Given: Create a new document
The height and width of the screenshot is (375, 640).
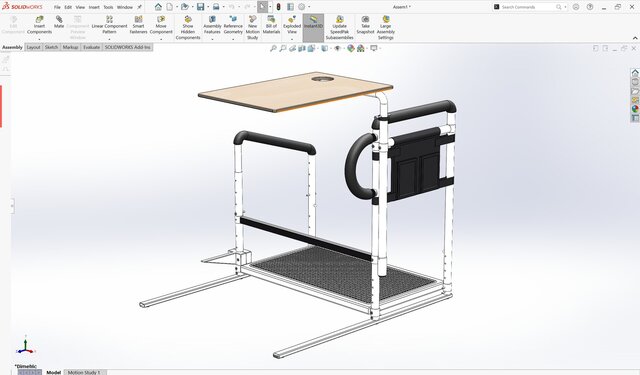Looking at the screenshot, I should tap(169, 7).
